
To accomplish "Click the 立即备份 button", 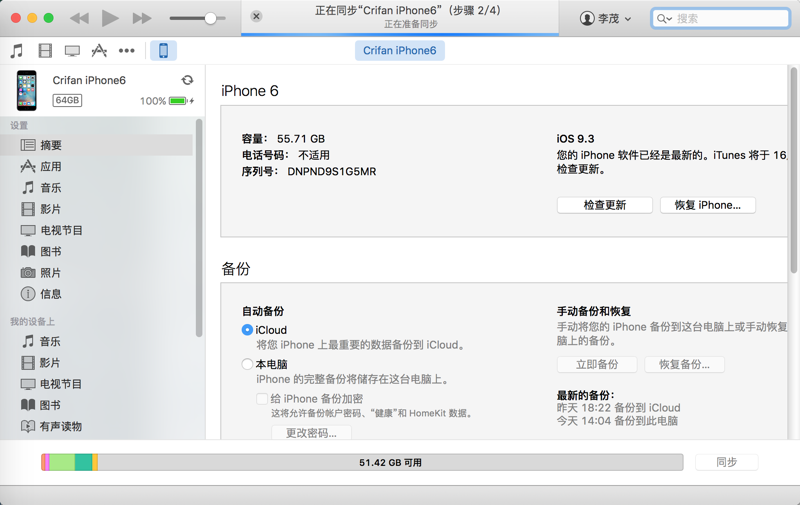I will click(597, 364).
